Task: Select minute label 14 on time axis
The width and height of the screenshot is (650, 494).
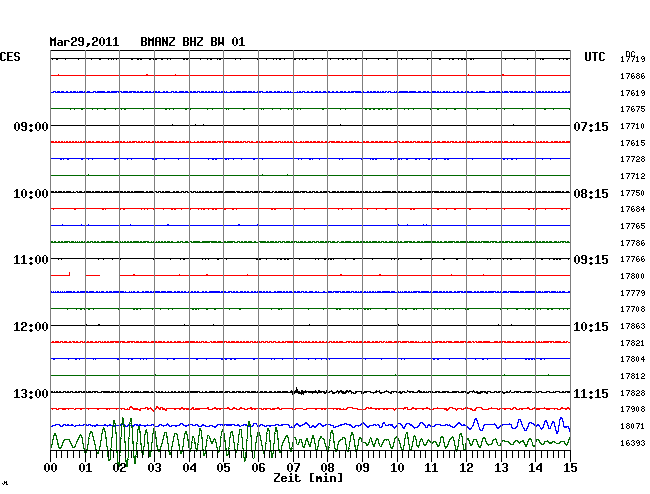Action: 535,468
